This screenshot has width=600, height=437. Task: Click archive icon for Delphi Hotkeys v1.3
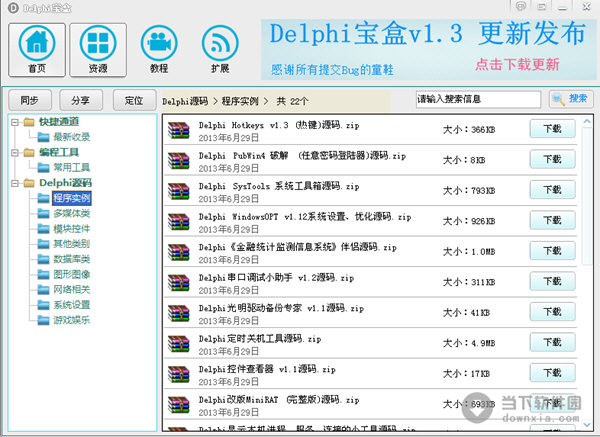(x=179, y=129)
